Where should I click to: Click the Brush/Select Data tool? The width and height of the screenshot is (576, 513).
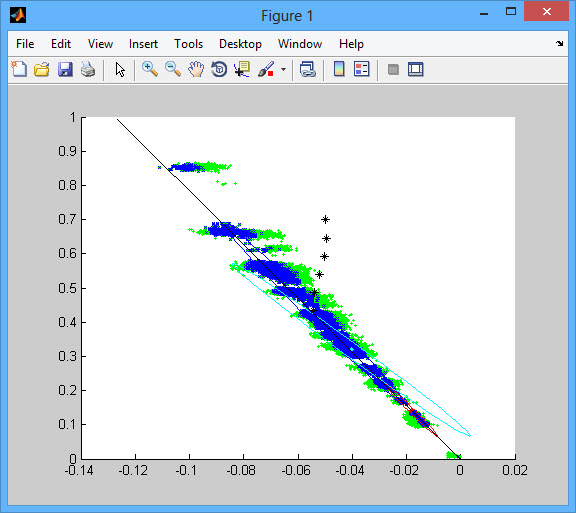(266, 69)
